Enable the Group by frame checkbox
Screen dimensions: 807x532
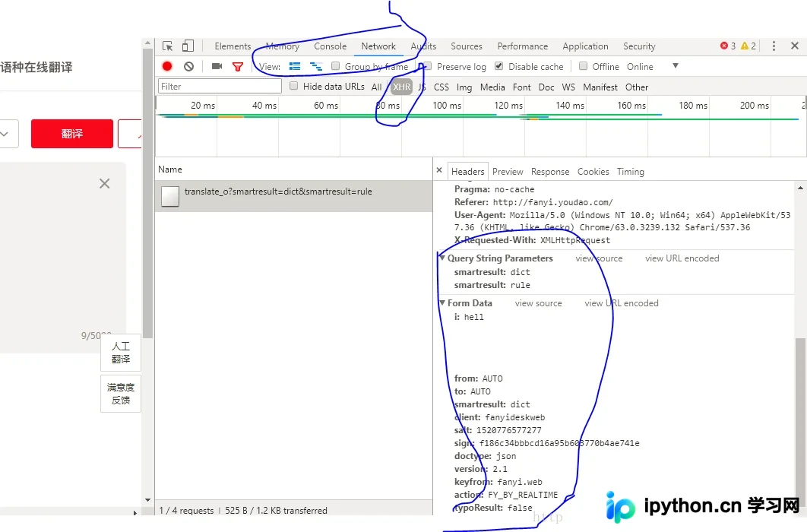click(336, 66)
